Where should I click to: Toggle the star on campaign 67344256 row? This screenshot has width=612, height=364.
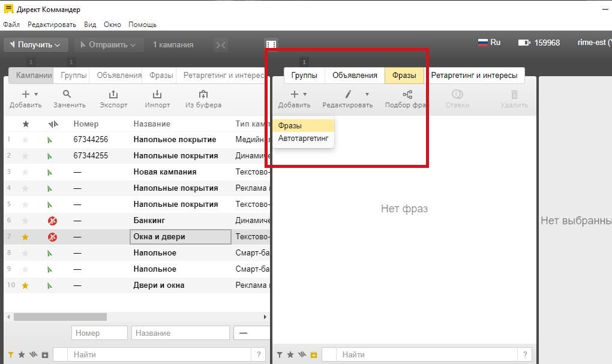(x=25, y=140)
